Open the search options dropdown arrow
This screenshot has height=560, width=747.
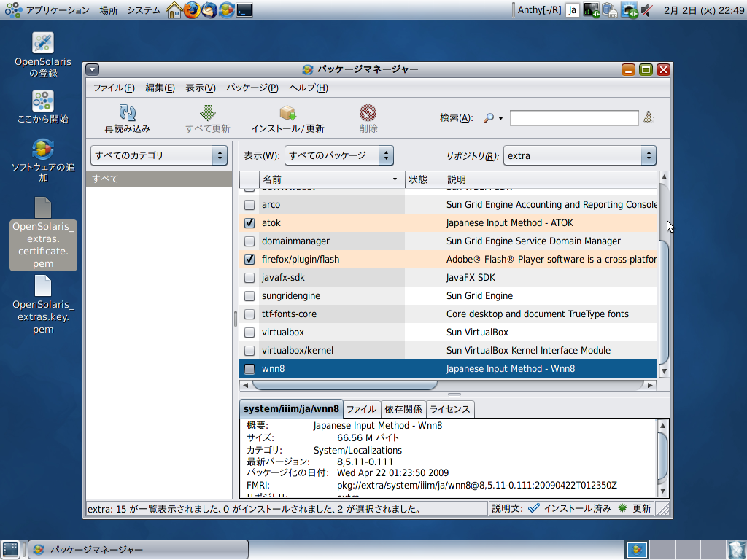pyautogui.click(x=500, y=118)
